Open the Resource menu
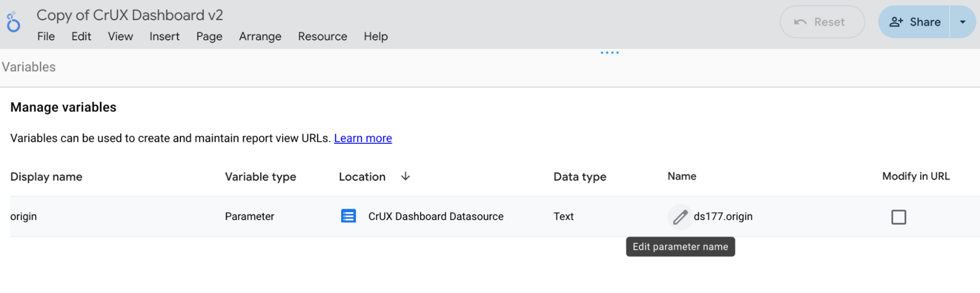Viewport: 980px width, 293px height. coord(322,36)
